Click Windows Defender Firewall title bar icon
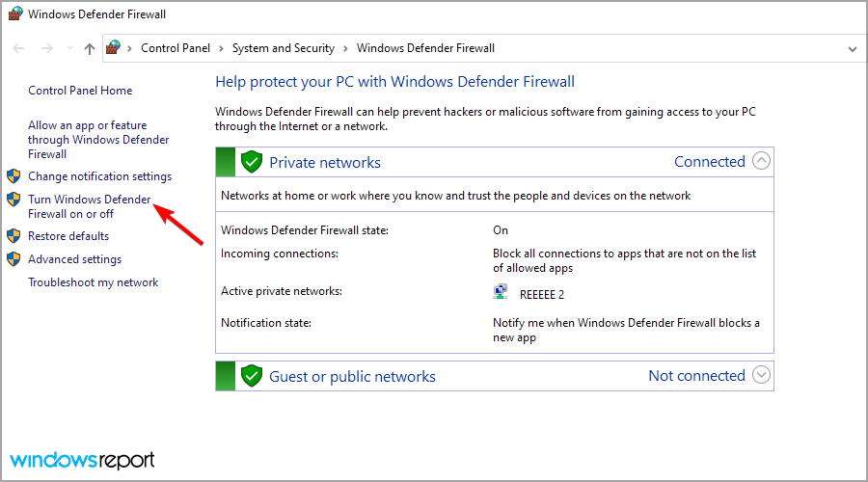The height and width of the screenshot is (482, 868). pos(15,13)
